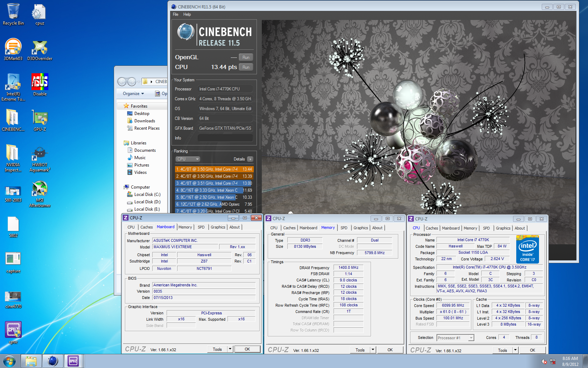Switch to Graphics tab in right CPU-Z window
The width and height of the screenshot is (588, 368).
click(503, 228)
